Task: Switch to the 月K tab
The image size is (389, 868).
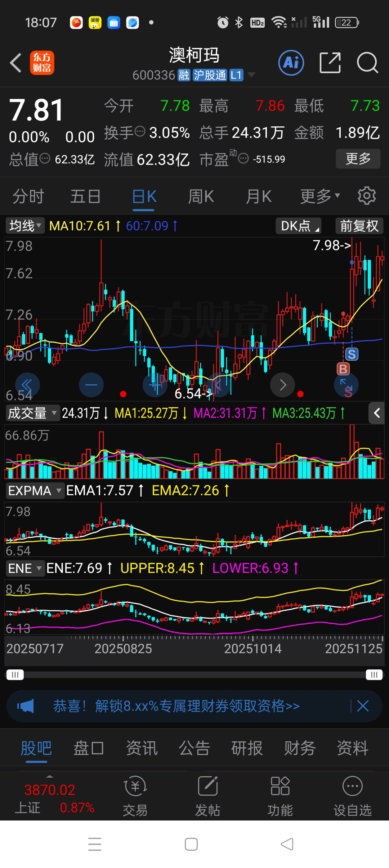Action: 259,196
